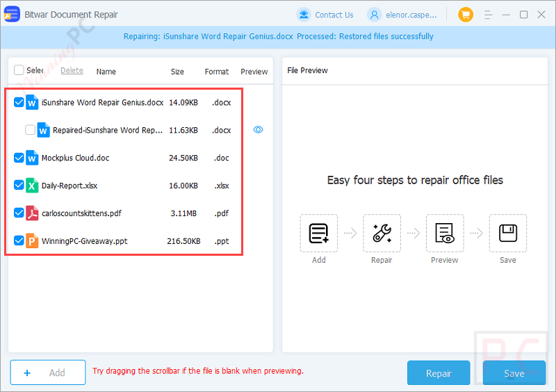The image size is (556, 392).
Task: Check the Repaired-iSunshare Word Rep... checkbox
Action: (30, 130)
